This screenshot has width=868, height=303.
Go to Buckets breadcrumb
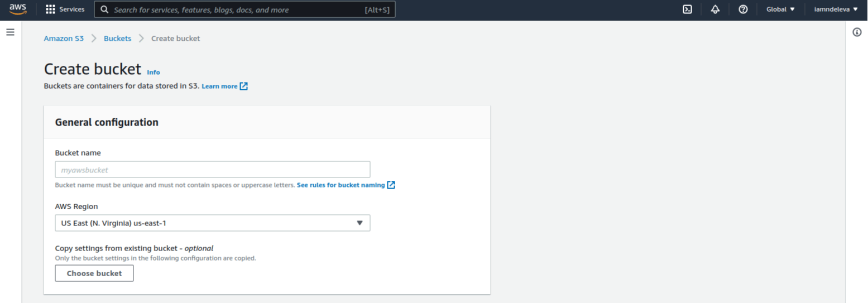(x=117, y=39)
